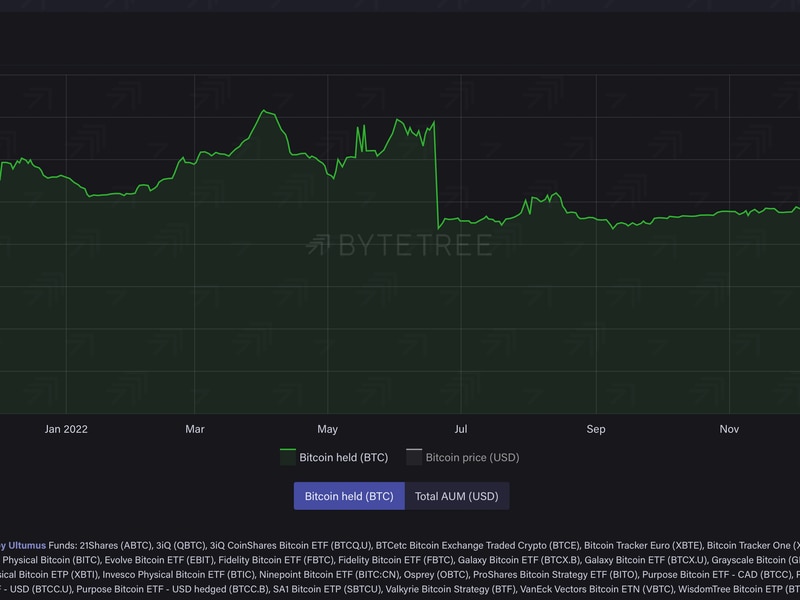Screen dimensions: 800x600
Task: Click the Nov x-axis label
Action: click(x=730, y=429)
